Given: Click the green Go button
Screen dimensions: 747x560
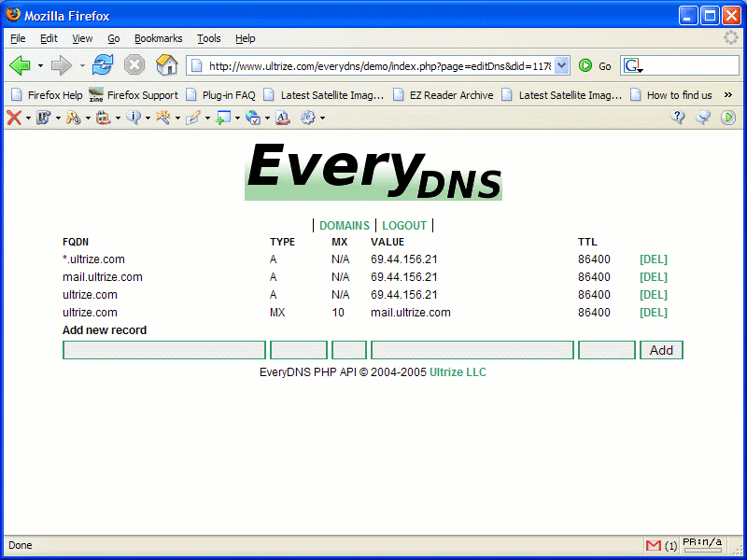Looking at the screenshot, I should tap(595, 65).
